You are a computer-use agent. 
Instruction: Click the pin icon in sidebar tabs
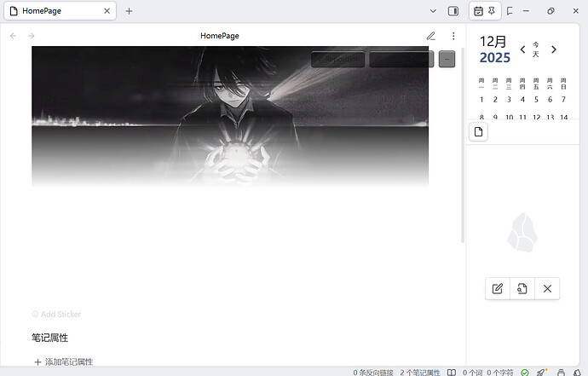[x=493, y=11]
